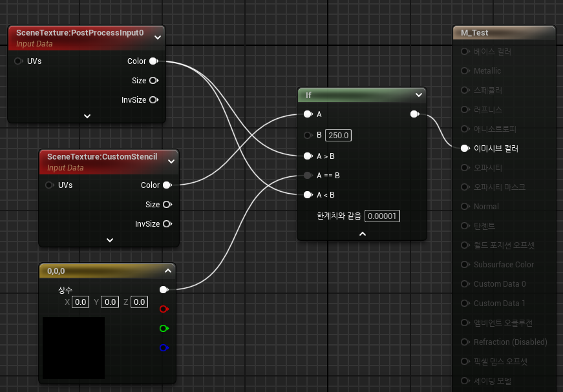Viewport: 563px width, 392px height.
Task: Click the 셰이딩 모델 input pin
Action: pos(465,380)
